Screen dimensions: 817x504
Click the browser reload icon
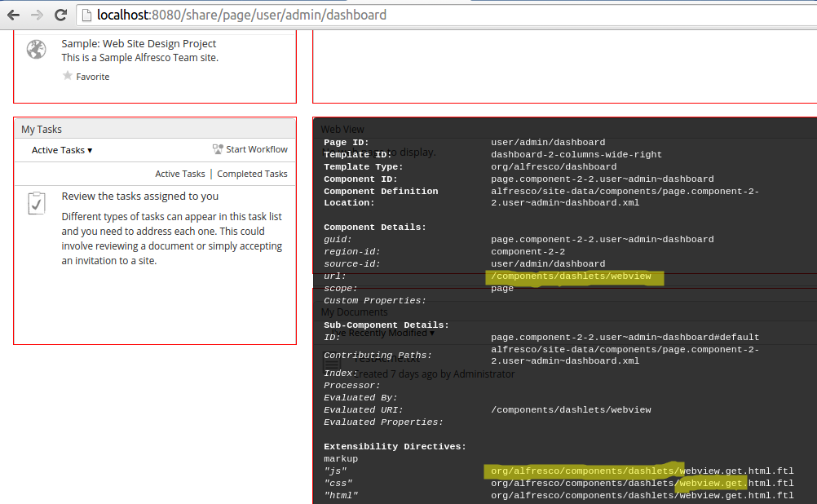[x=61, y=15]
